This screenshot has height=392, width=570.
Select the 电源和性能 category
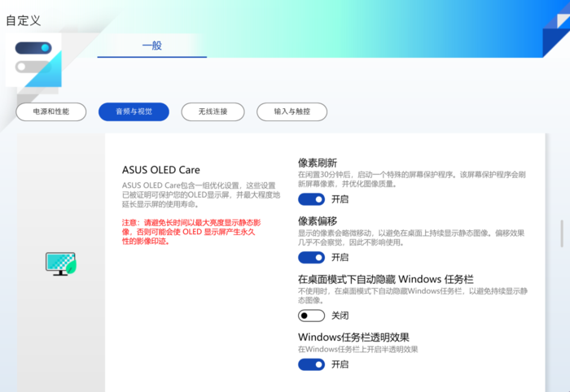tap(50, 111)
